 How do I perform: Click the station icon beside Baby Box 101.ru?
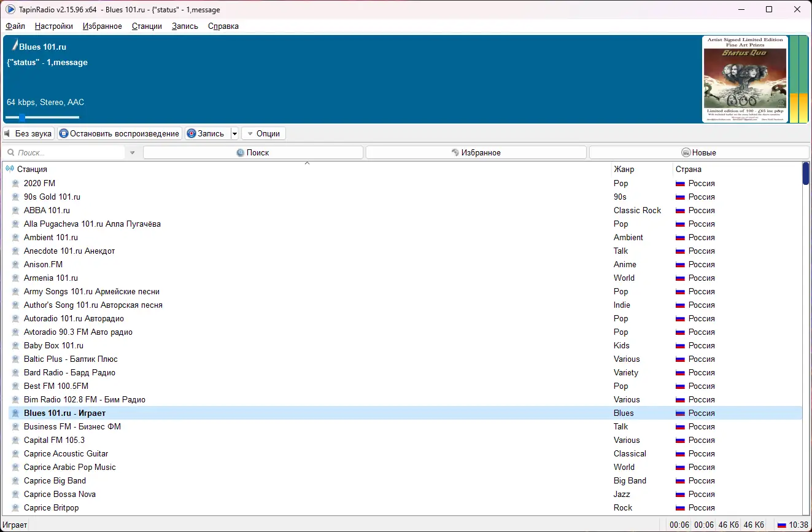(x=16, y=345)
